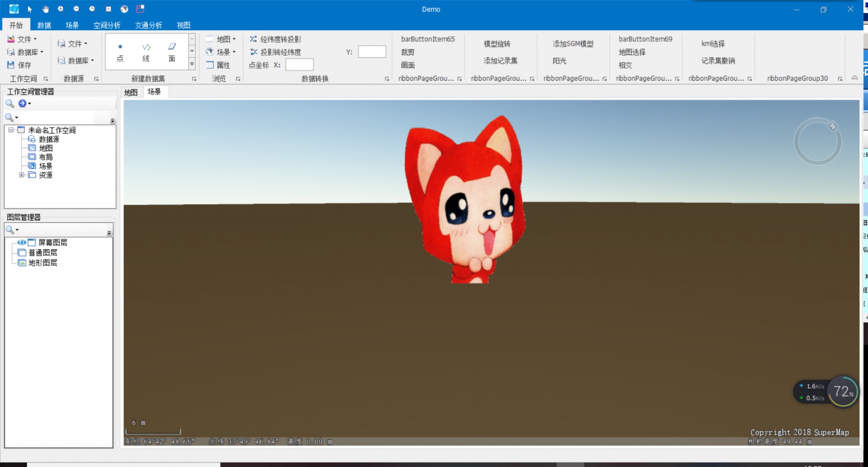The height and width of the screenshot is (467, 868).
Task: Switch to the 视图 ribbon tab
Action: (x=184, y=25)
